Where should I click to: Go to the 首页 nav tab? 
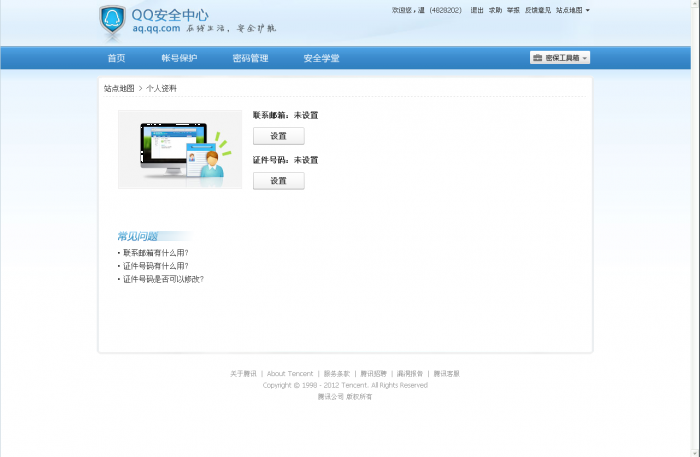[x=117, y=58]
